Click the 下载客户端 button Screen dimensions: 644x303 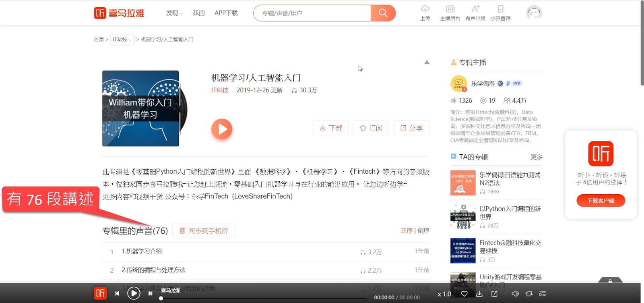click(601, 200)
